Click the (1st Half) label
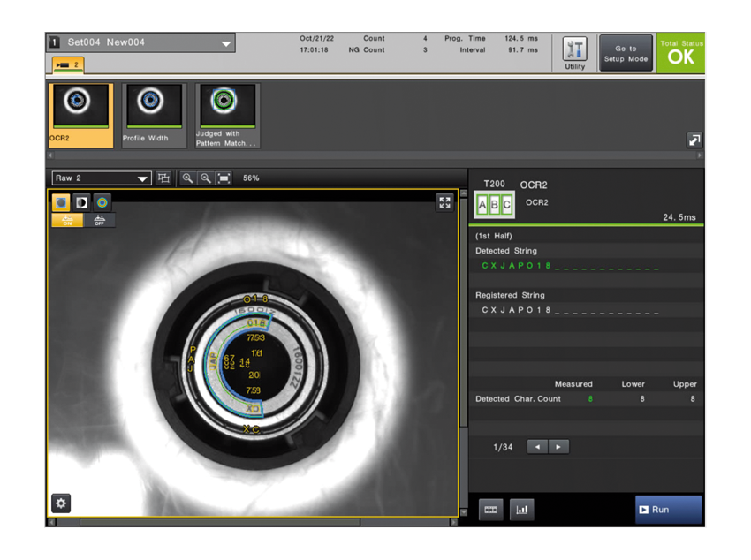The image size is (751, 560). tap(493, 236)
